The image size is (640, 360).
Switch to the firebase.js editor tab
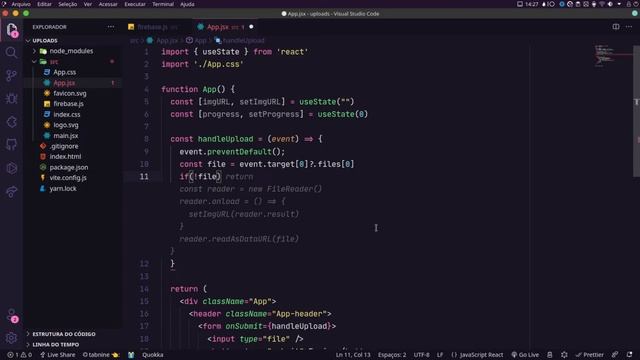153,27
